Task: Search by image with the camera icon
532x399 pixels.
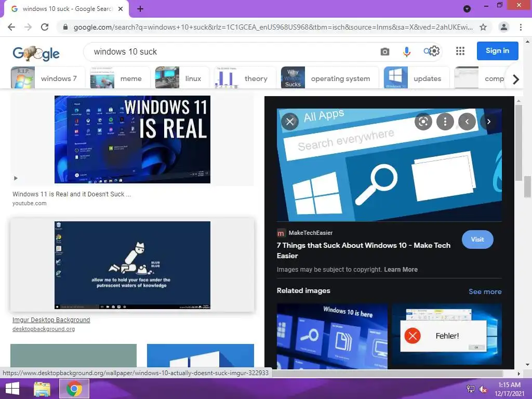Action: point(385,51)
